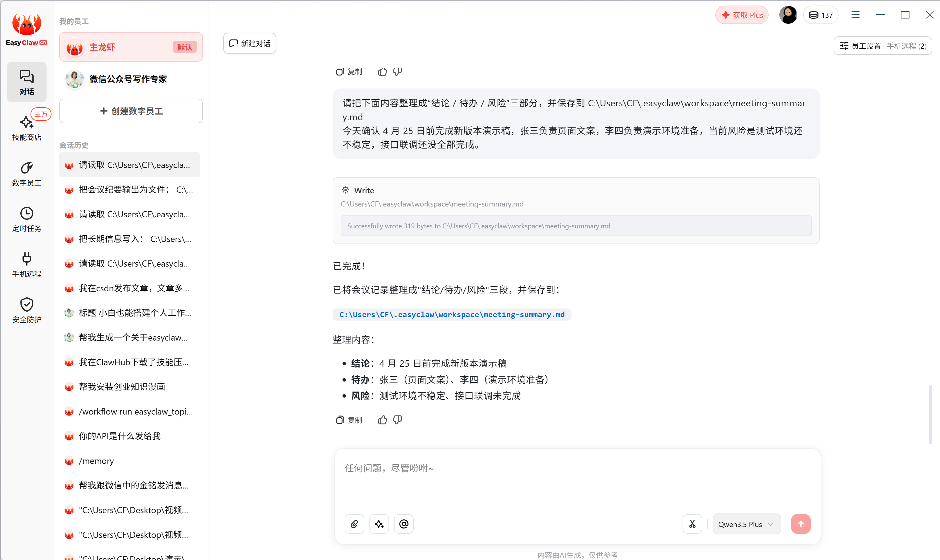
Task: Click the 默认 badge on 主龙虾
Action: (185, 47)
